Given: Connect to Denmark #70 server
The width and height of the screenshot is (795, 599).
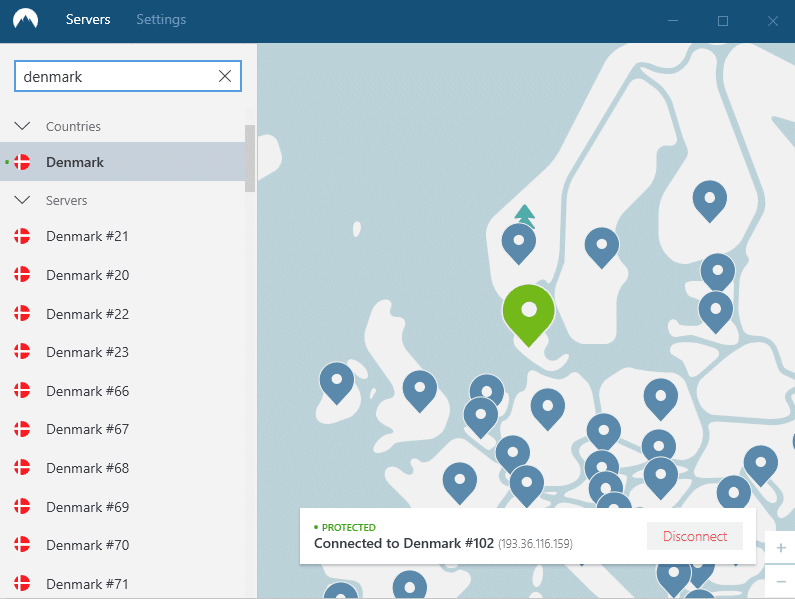Looking at the screenshot, I should click(123, 545).
